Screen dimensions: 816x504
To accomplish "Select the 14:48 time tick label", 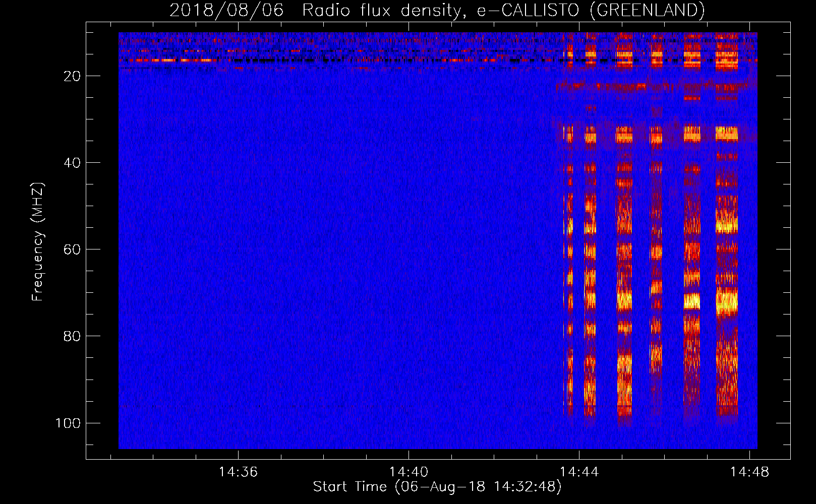I will pyautogui.click(x=750, y=472).
